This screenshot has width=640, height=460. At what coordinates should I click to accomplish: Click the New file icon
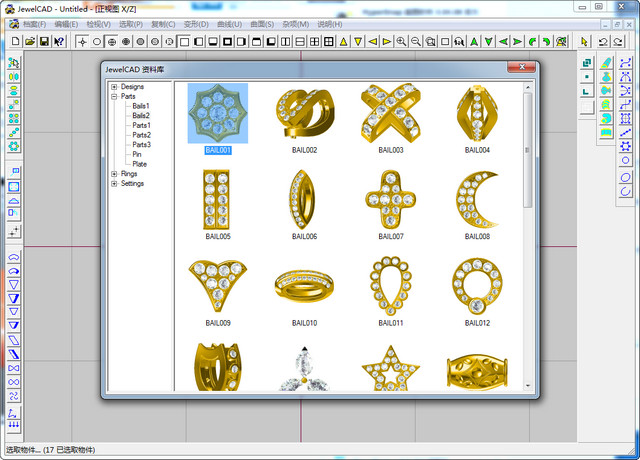tap(16, 41)
